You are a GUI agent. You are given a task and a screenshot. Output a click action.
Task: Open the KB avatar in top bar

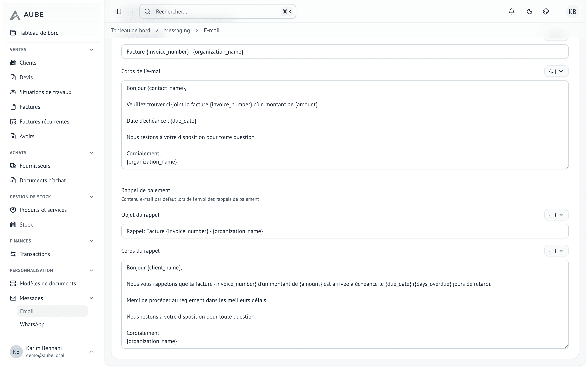tap(572, 11)
